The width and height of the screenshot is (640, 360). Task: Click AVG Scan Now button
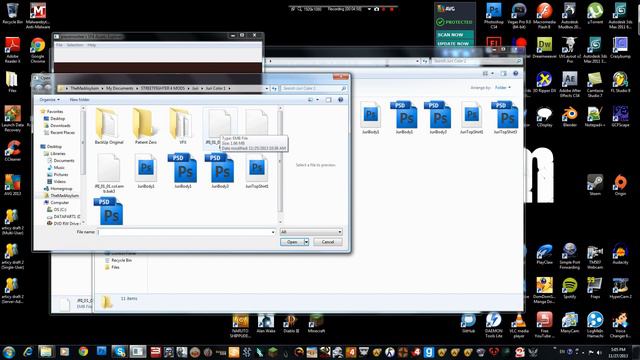tap(454, 35)
